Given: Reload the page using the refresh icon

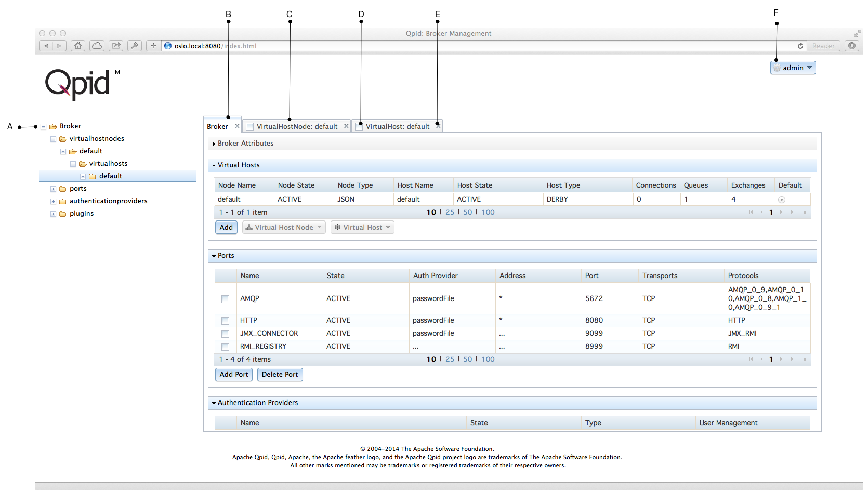Looking at the screenshot, I should pyautogui.click(x=800, y=46).
